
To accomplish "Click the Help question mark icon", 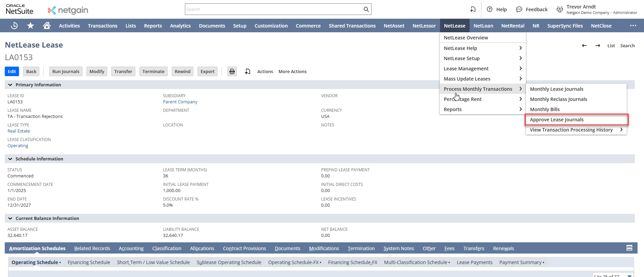I will (x=490, y=9).
